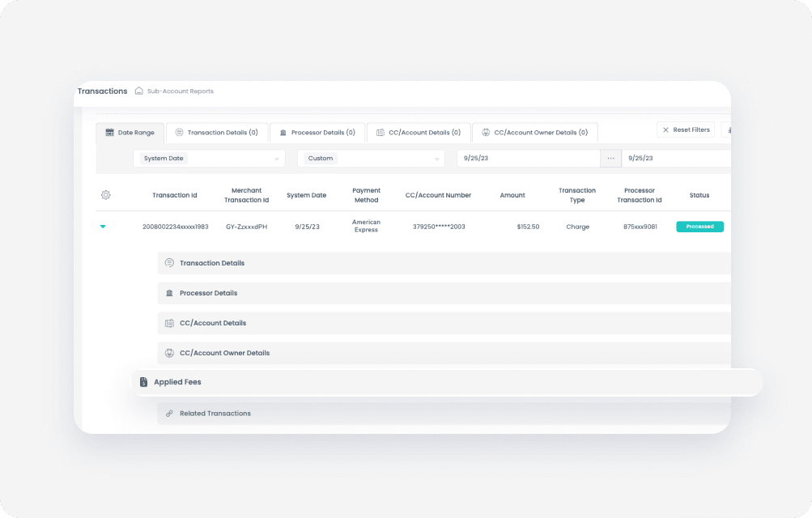Click transaction id 2008002234xxxxx1983
This screenshot has width=812, height=518.
click(x=175, y=227)
